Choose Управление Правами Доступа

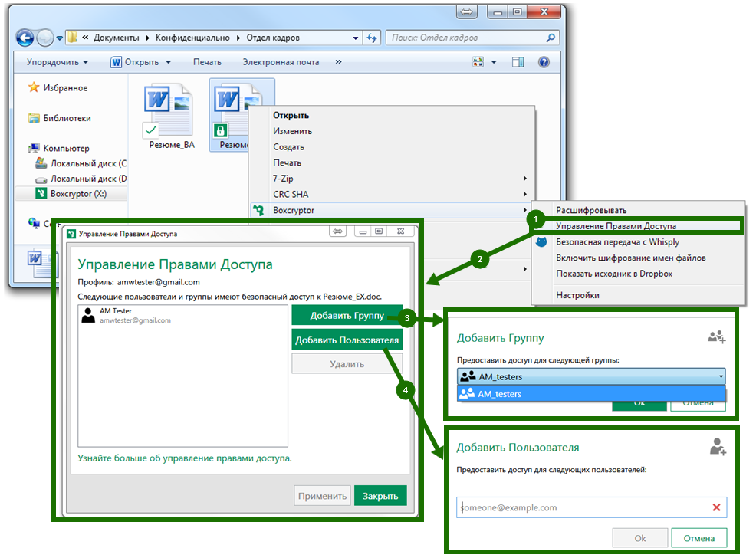(639, 226)
